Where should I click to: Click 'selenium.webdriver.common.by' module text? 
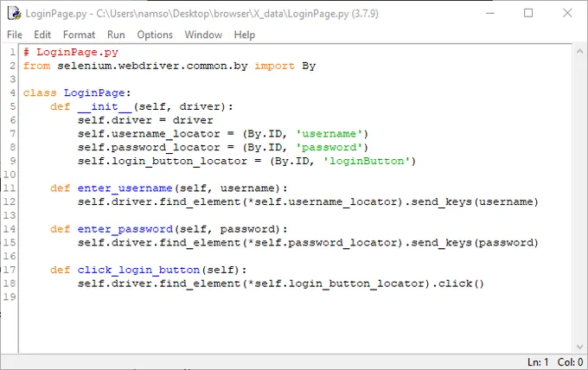click(152, 66)
